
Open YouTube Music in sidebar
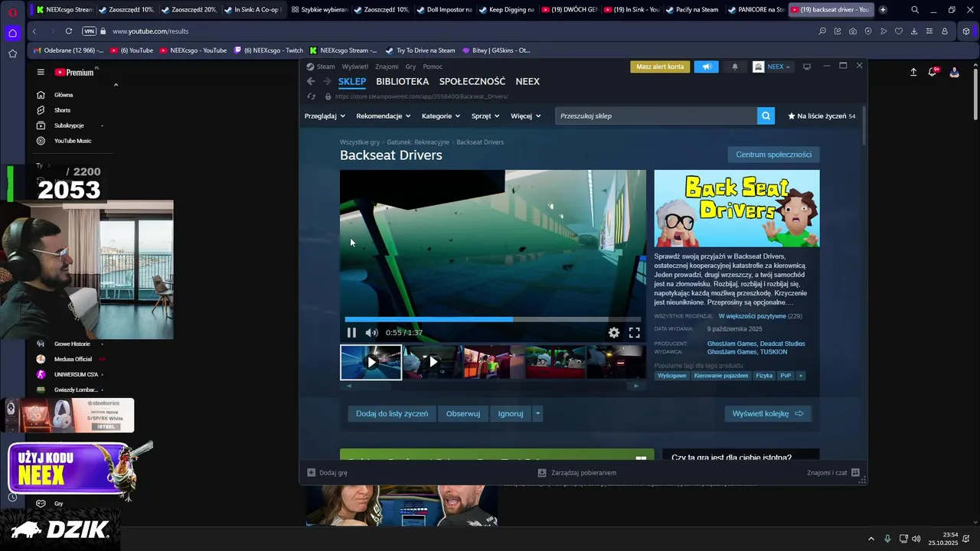[x=72, y=141]
